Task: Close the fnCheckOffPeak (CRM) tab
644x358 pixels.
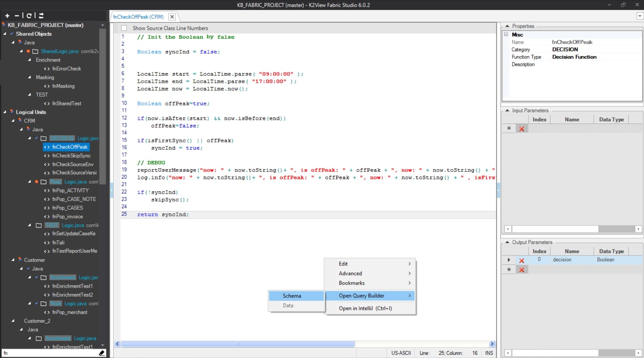Action: 172,17
